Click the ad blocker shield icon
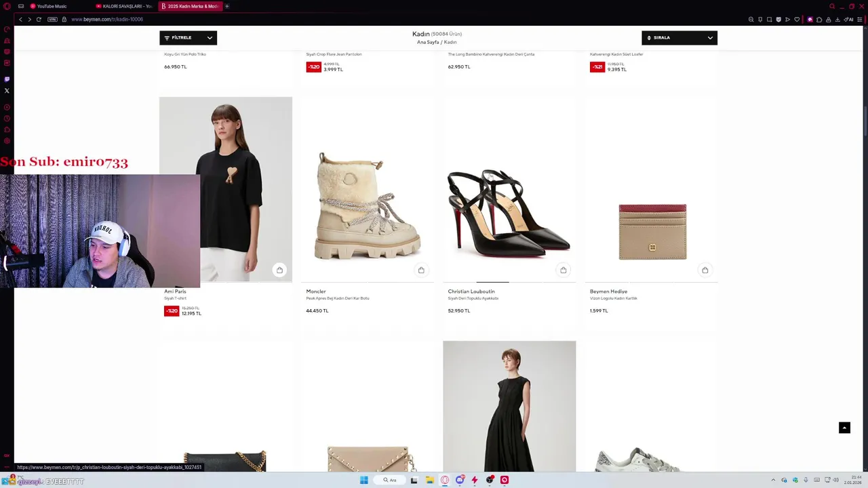The width and height of the screenshot is (868, 488). click(778, 19)
